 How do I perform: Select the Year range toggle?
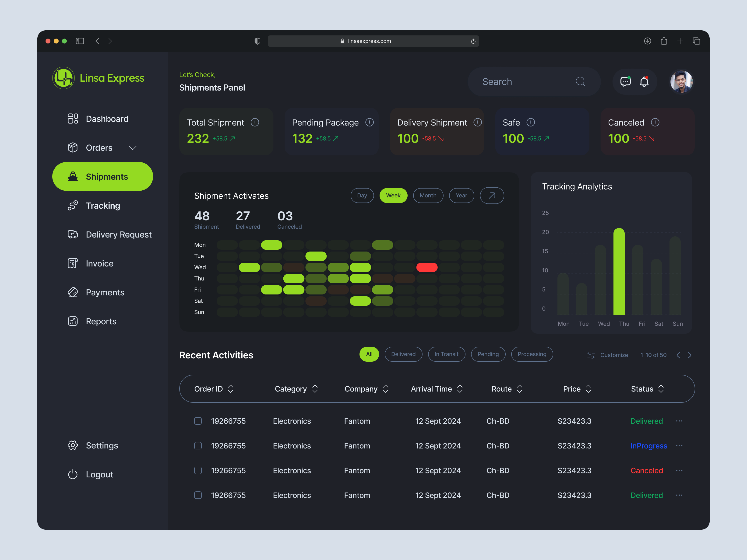[x=462, y=196]
